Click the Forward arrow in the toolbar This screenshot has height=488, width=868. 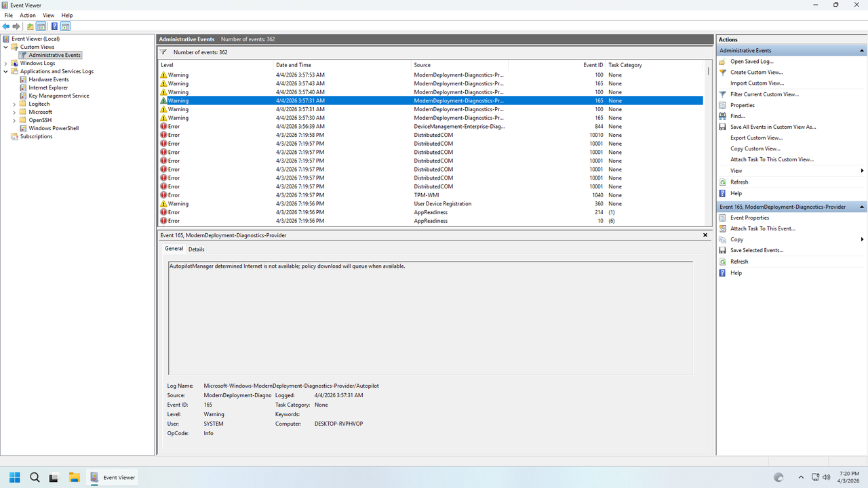(16, 26)
